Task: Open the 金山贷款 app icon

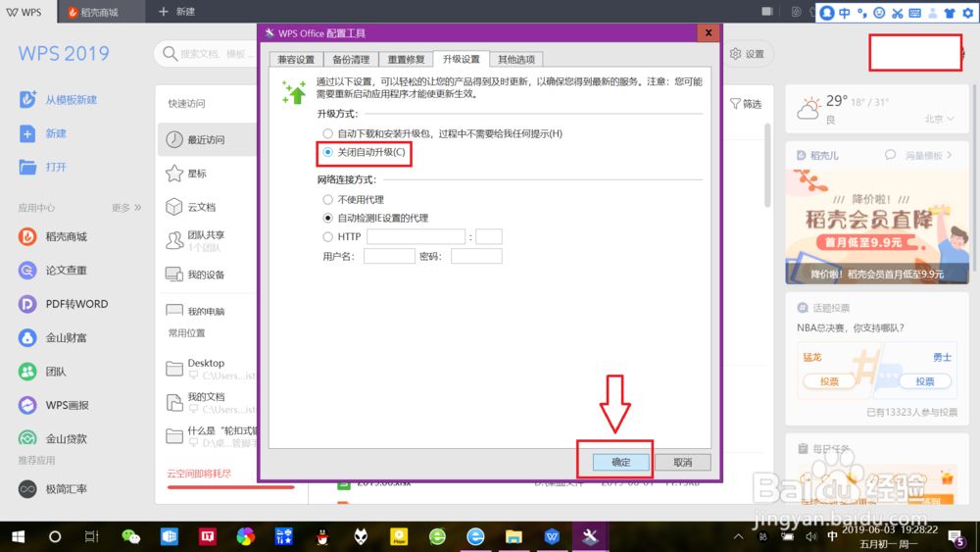Action: pos(27,438)
